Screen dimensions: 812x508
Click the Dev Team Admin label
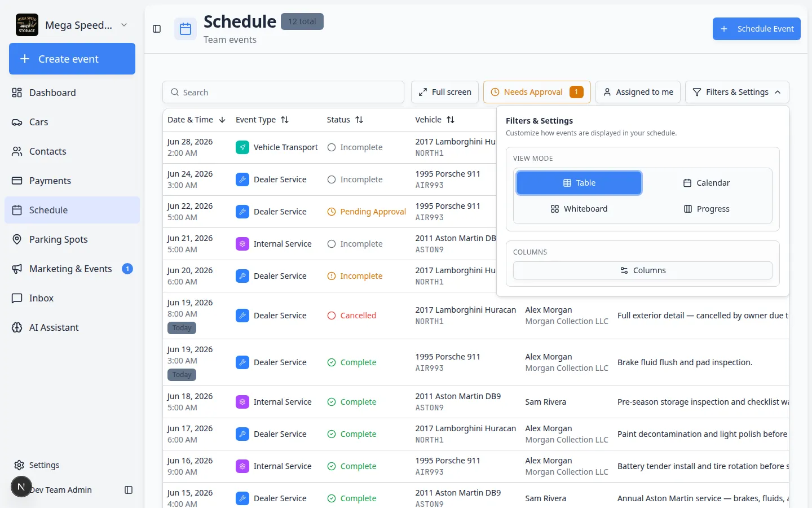[61, 490]
